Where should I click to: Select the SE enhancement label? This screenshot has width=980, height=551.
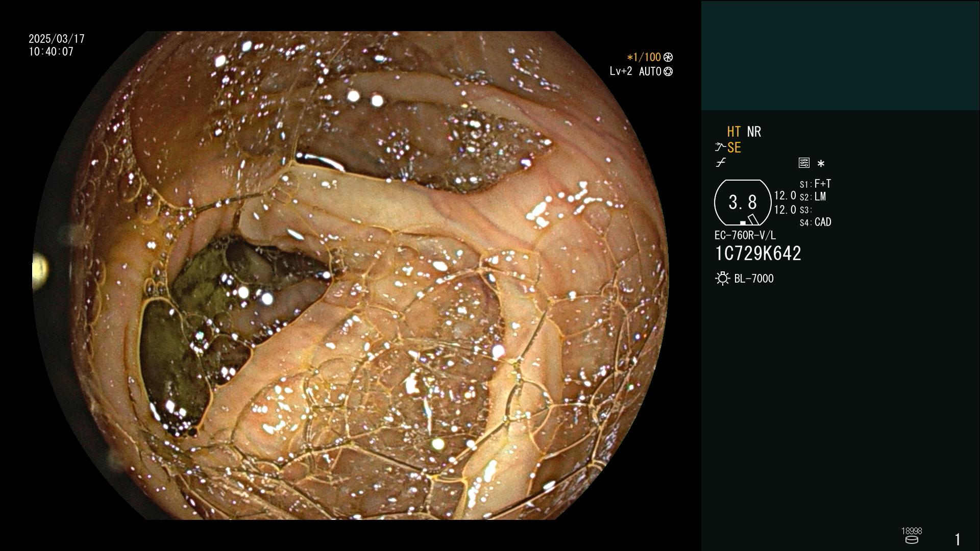point(734,147)
